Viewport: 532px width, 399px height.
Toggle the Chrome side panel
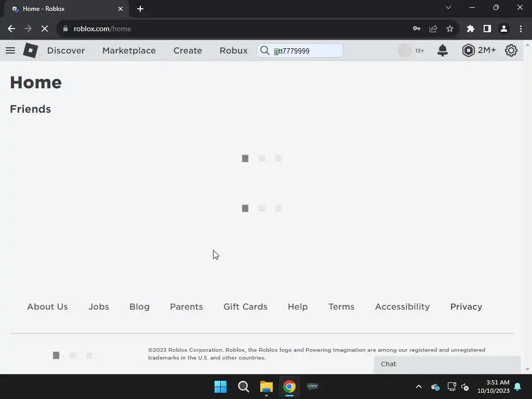tap(487, 29)
